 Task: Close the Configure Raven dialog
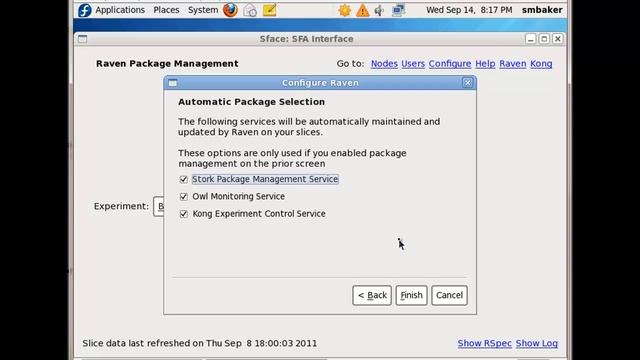pyautogui.click(x=468, y=83)
